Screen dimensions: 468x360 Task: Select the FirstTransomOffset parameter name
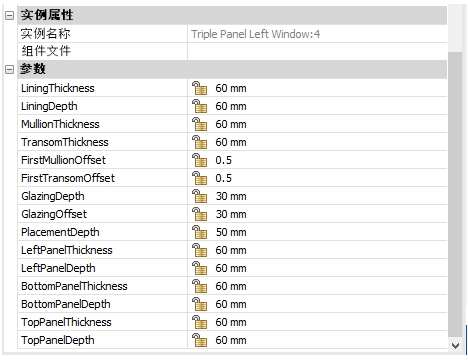click(x=68, y=178)
